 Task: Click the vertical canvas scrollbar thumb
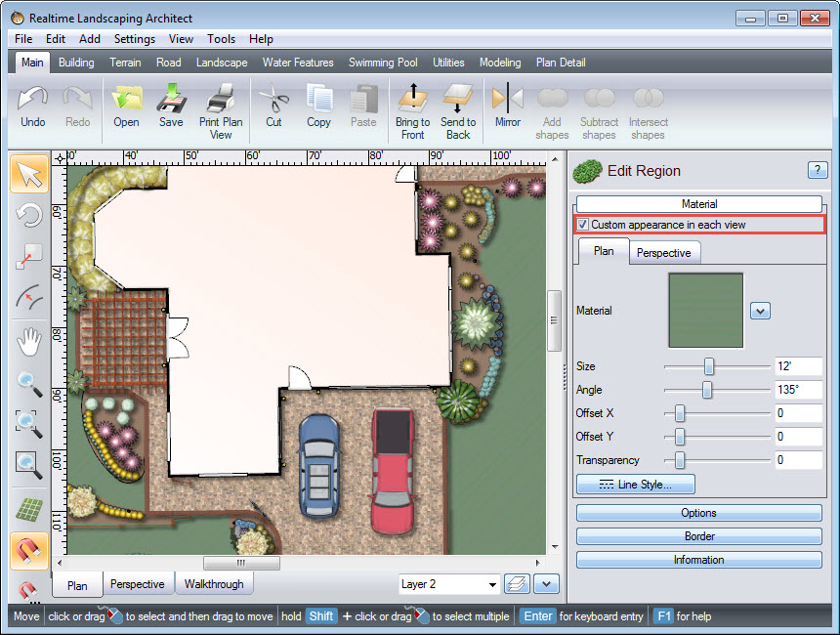pyautogui.click(x=554, y=320)
